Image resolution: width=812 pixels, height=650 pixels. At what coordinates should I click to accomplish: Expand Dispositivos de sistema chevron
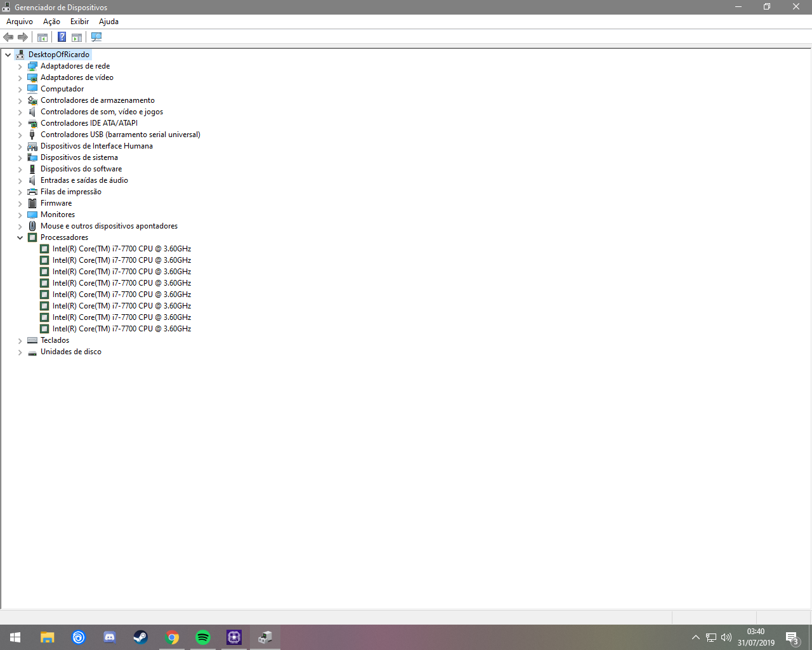coord(20,157)
